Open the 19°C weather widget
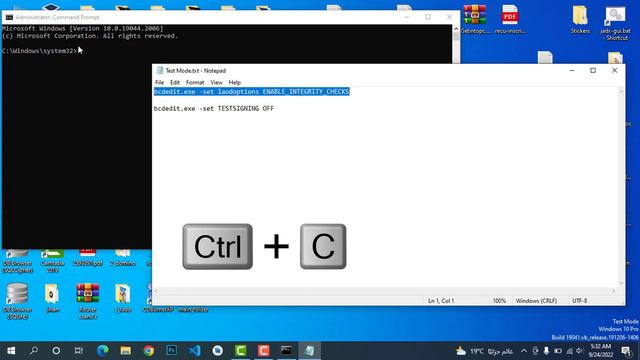 [x=484, y=351]
